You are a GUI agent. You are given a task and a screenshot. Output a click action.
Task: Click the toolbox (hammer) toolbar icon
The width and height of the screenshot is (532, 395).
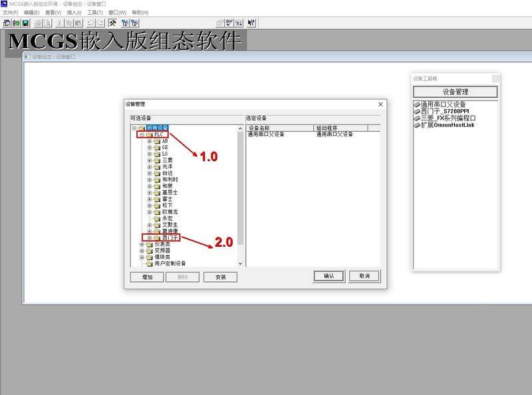coord(112,23)
